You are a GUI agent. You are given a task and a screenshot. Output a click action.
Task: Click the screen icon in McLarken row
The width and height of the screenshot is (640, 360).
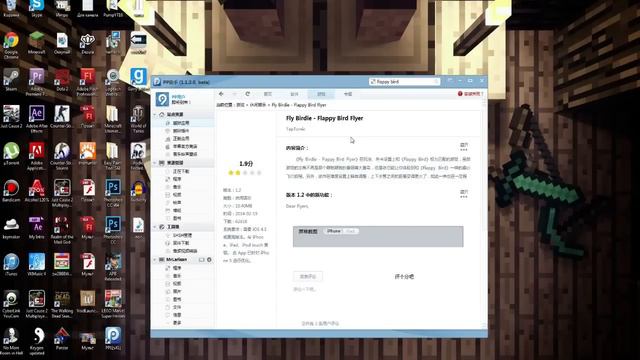tap(202, 260)
